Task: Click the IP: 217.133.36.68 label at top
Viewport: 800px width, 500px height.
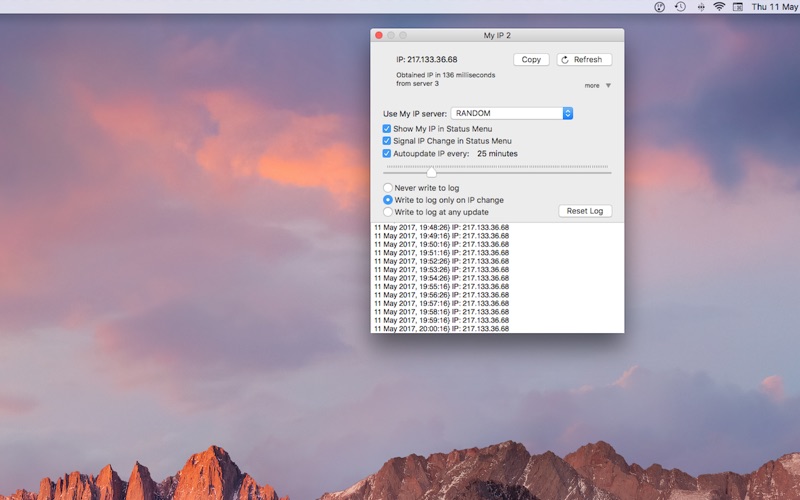Action: pyautogui.click(x=427, y=60)
